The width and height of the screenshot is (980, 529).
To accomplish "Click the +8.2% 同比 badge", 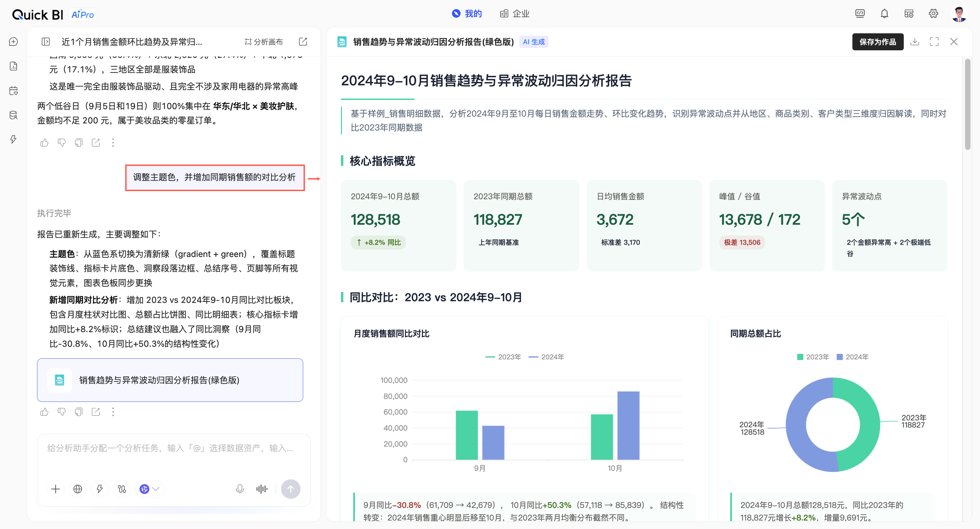I will point(378,242).
